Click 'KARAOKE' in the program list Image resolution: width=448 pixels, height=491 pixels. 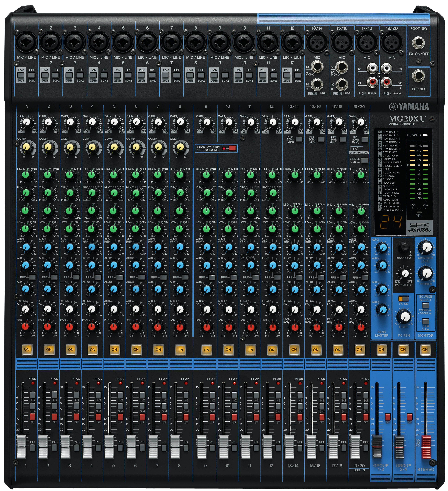pyautogui.click(x=389, y=176)
